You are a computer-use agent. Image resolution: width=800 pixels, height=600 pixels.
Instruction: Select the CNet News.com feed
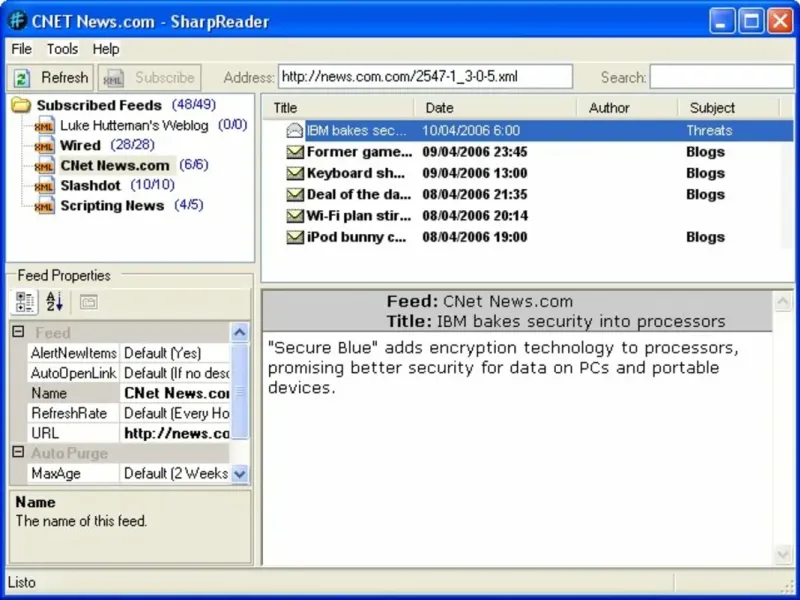point(115,166)
